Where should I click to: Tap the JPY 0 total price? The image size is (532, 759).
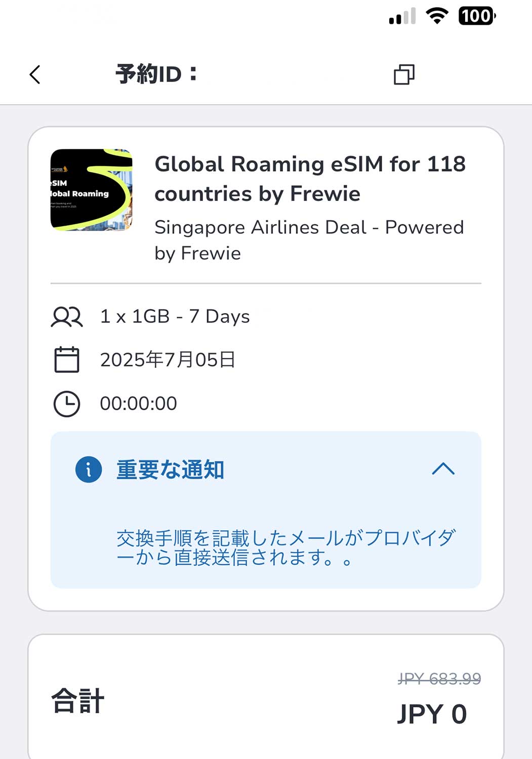(x=432, y=714)
